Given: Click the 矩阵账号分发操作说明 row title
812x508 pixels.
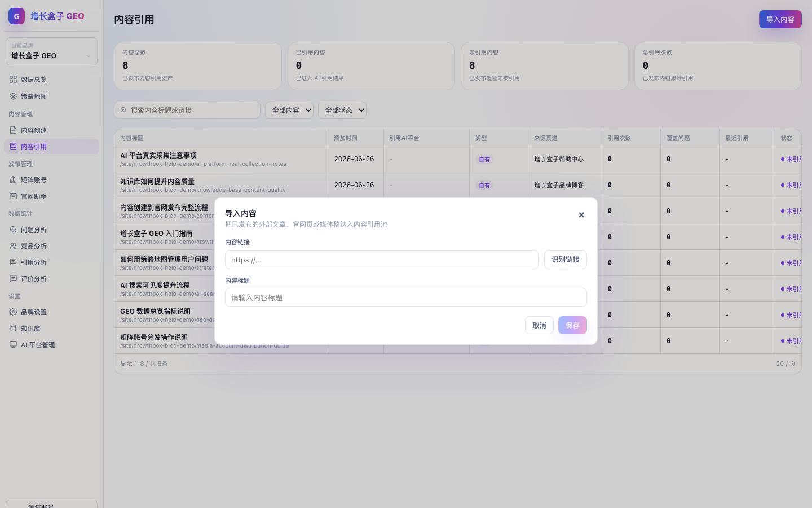Looking at the screenshot, I should [x=154, y=337].
